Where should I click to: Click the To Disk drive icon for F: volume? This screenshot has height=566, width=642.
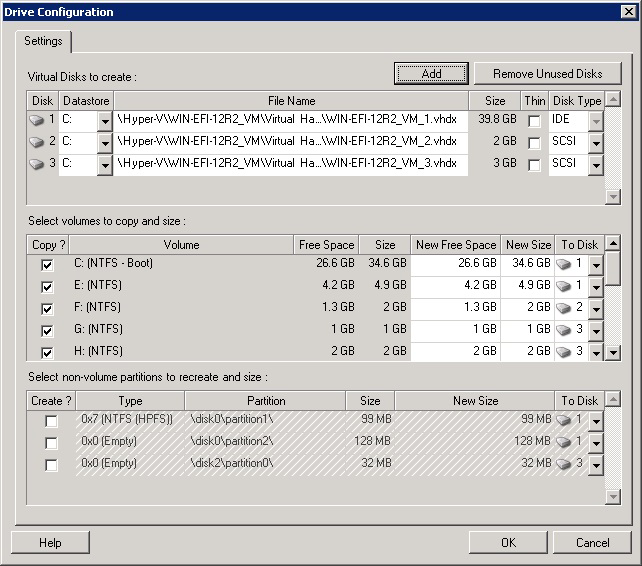565,308
